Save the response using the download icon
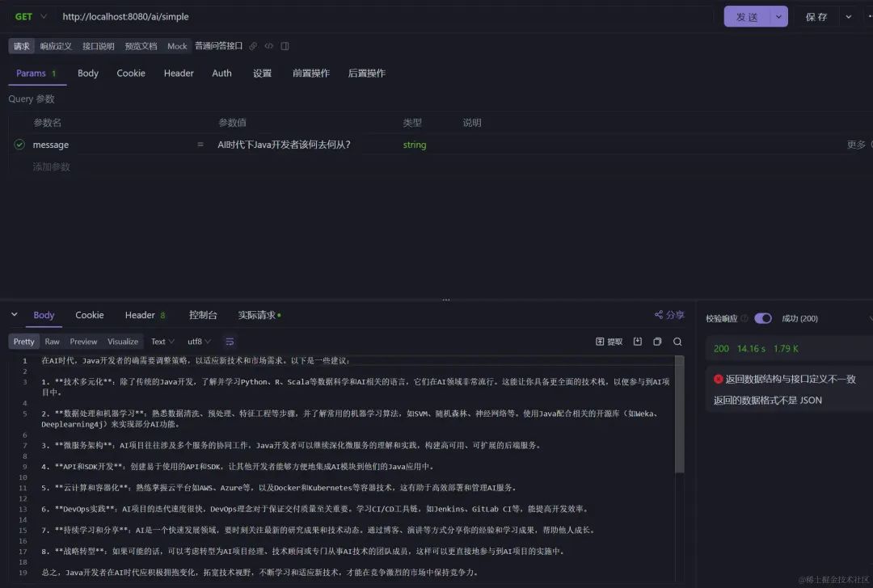Screen dimensions: 873x588 coord(636,341)
